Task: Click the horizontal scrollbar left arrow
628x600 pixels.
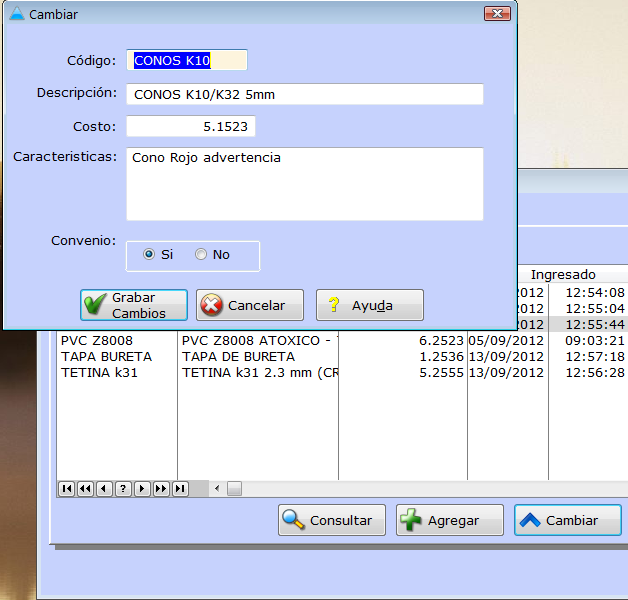Action: [x=216, y=489]
